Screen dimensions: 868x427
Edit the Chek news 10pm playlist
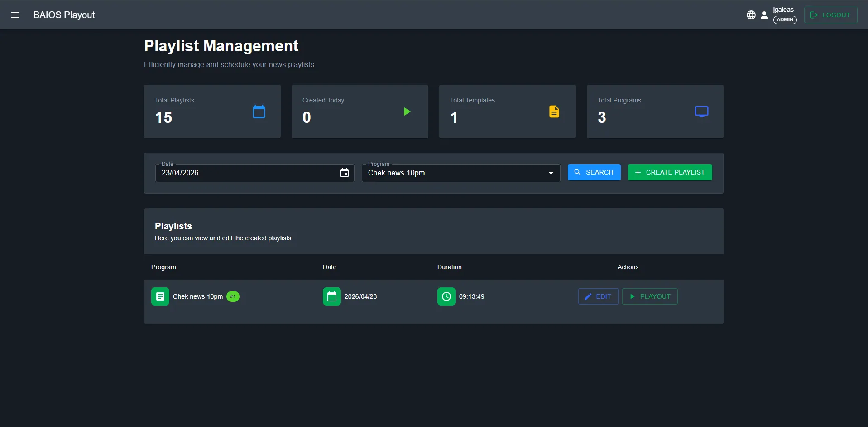pos(598,296)
